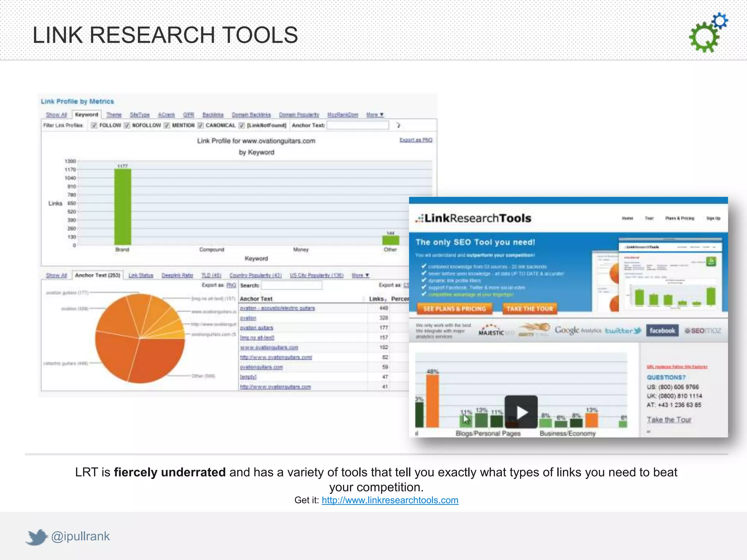
Task: Click the green Other bar in chart
Action: tap(391, 240)
